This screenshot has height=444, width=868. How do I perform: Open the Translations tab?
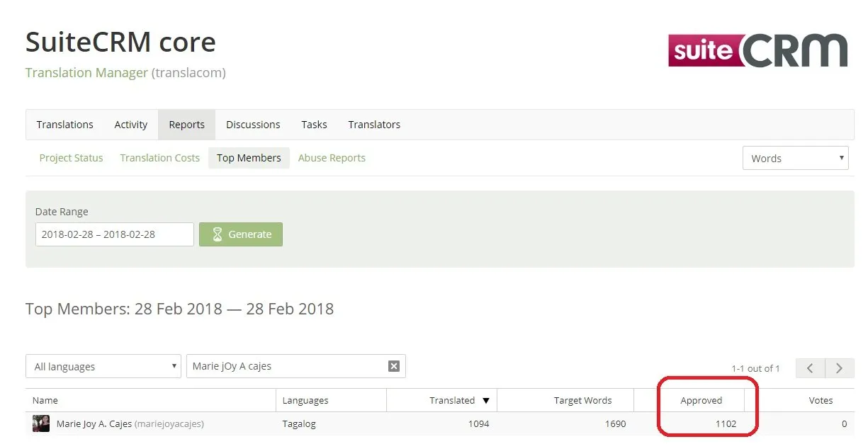pyautogui.click(x=64, y=125)
